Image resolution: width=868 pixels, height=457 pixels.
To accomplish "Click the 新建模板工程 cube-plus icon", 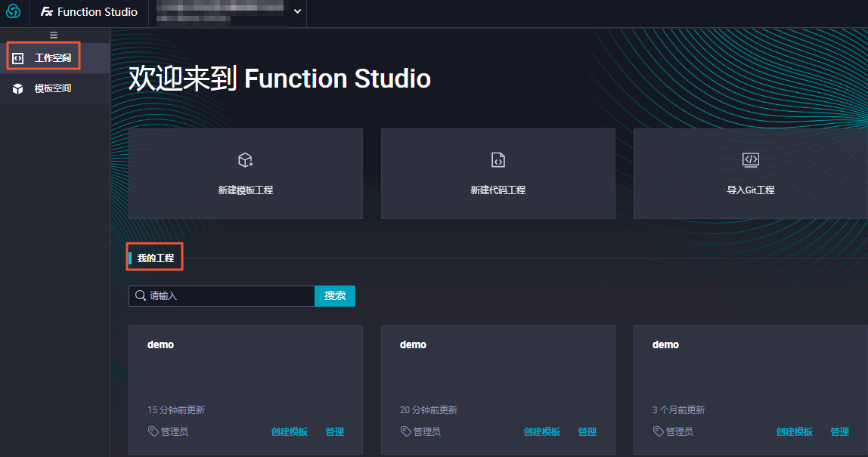I will pyautogui.click(x=245, y=160).
